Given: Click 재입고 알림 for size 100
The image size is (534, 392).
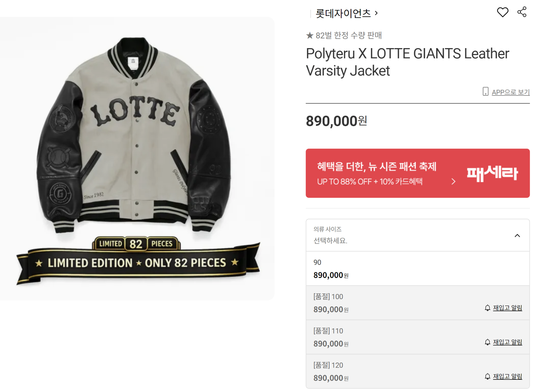Looking at the screenshot, I should point(507,308).
